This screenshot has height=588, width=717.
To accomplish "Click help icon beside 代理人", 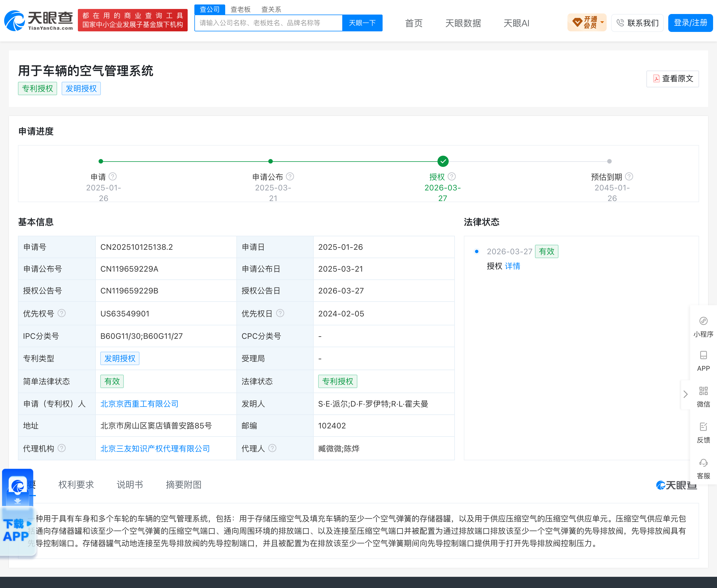I will (273, 448).
